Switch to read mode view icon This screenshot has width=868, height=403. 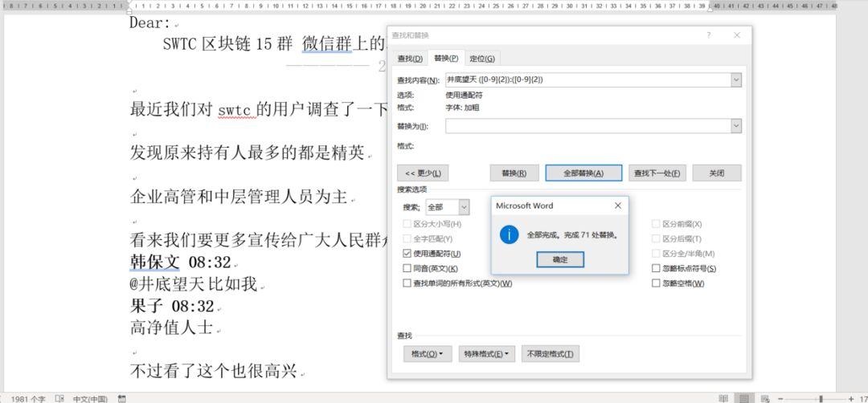(x=723, y=398)
